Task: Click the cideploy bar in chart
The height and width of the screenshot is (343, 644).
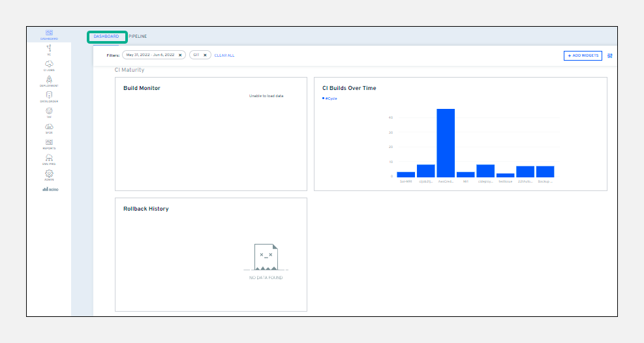Action: pyautogui.click(x=485, y=171)
